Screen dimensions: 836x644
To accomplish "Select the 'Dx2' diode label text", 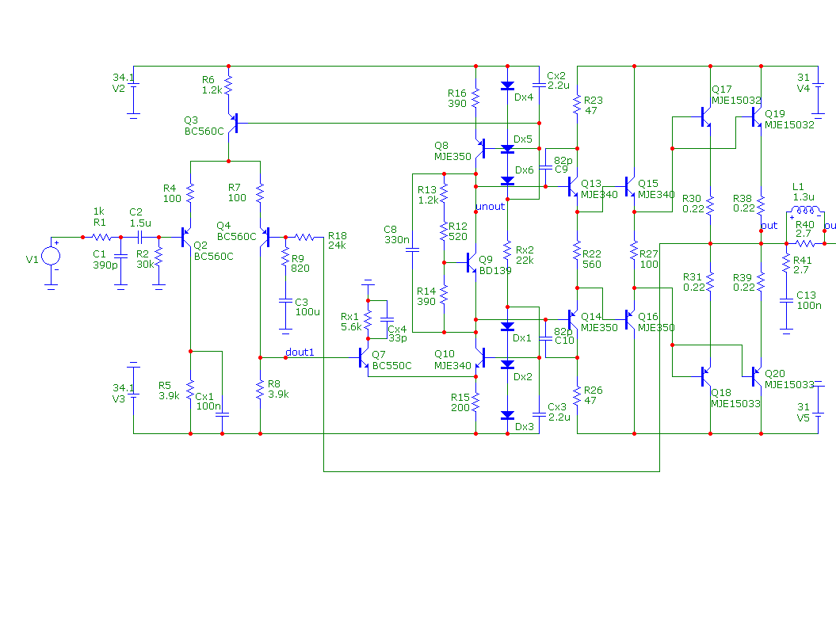I will 523,377.
